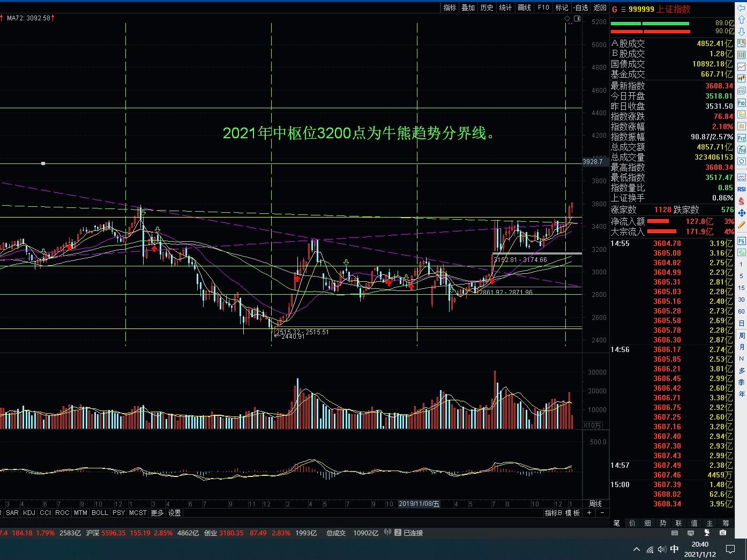
Task: Select the pencil drawing tool icon
Action: [742, 225]
